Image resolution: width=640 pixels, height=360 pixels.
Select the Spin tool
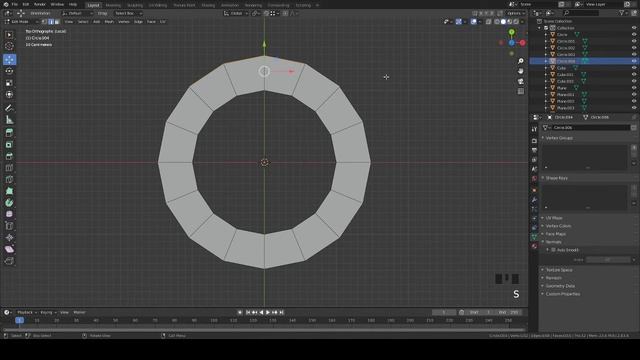click(x=9, y=202)
